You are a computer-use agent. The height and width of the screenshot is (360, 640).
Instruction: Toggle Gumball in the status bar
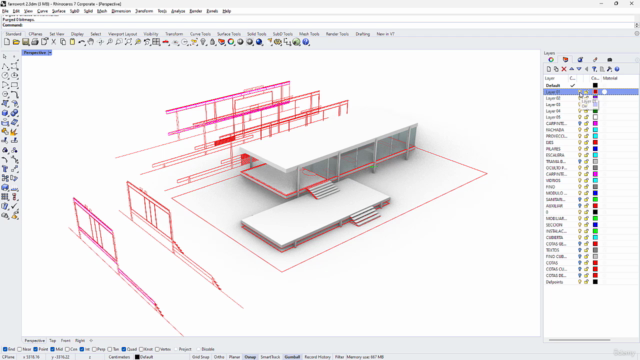click(x=292, y=357)
